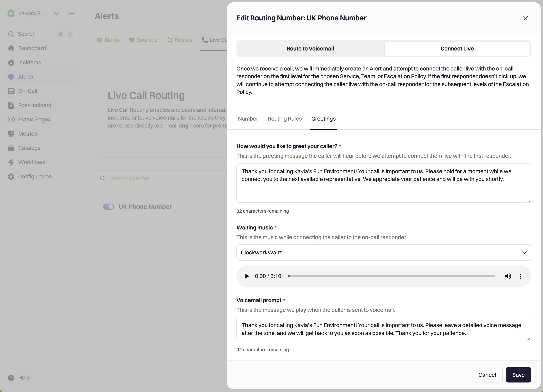The image size is (543, 392).
Task: Mute the audio player volume
Action: [508, 276]
